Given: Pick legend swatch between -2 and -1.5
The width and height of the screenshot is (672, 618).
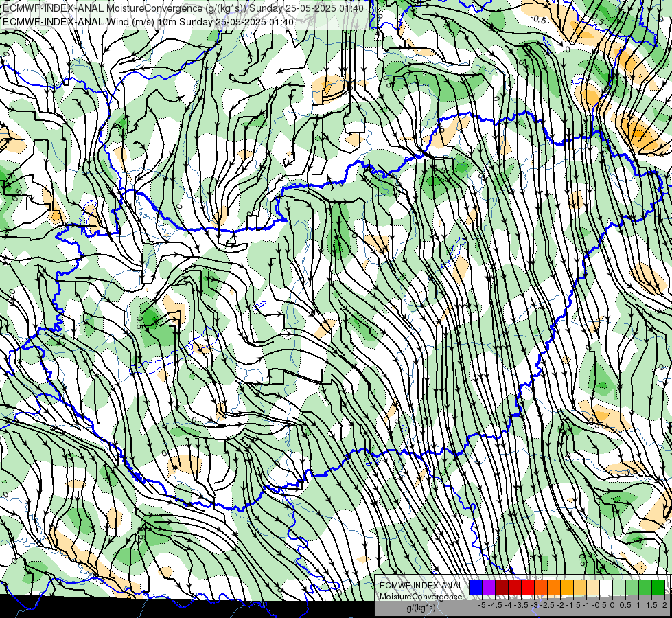Looking at the screenshot, I should point(567,587).
